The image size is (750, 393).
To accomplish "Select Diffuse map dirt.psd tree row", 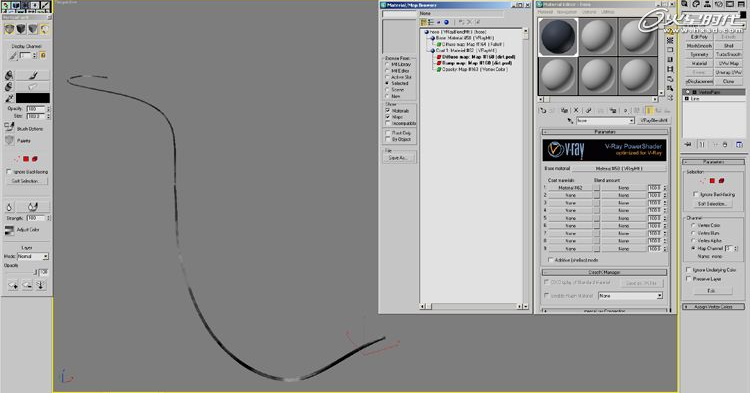I will point(475,56).
